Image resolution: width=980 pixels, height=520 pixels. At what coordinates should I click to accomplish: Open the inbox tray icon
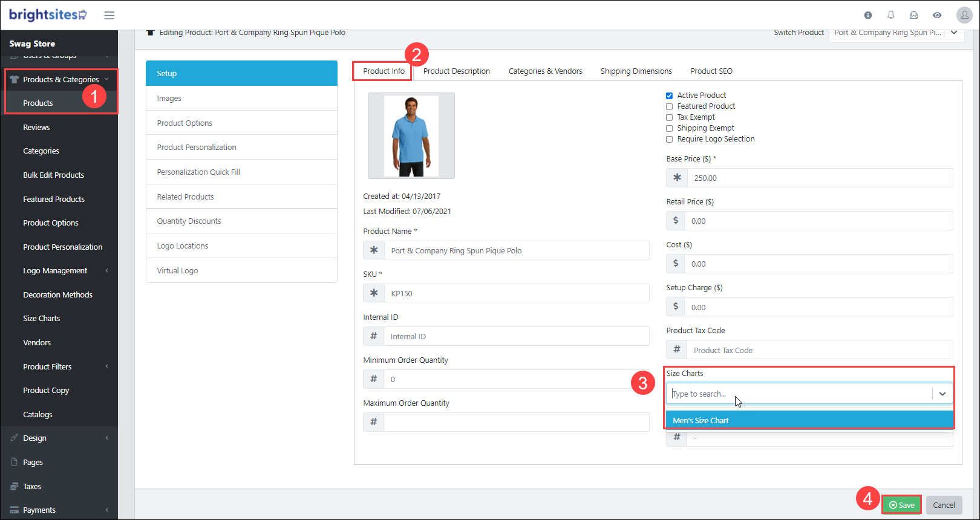click(x=913, y=15)
